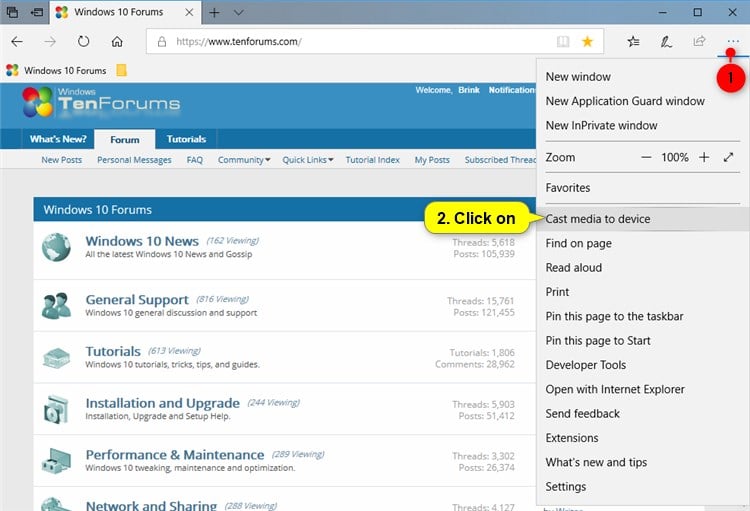Click the TenForums logo
750x511 pixels.
click(x=101, y=101)
